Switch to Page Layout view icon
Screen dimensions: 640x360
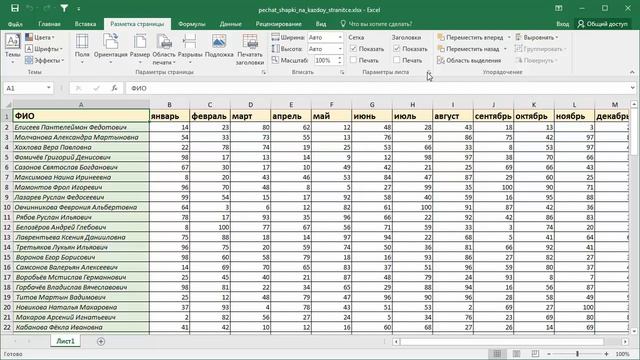click(516, 354)
